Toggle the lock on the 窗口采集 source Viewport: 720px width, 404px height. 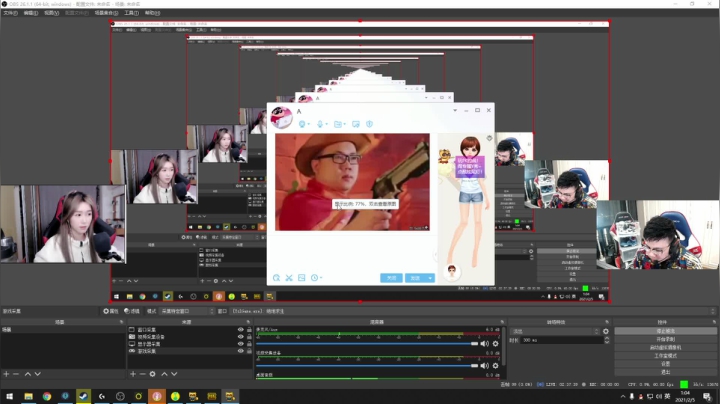pyautogui.click(x=249, y=330)
